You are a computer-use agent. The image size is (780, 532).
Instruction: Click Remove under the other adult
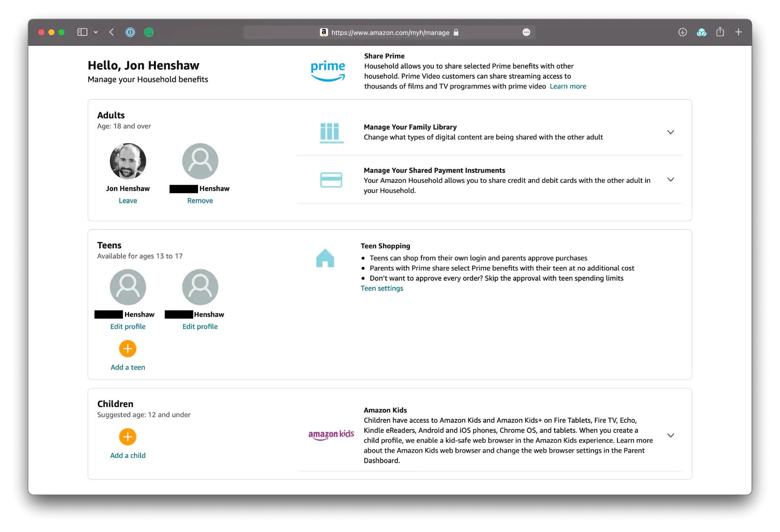click(x=200, y=200)
